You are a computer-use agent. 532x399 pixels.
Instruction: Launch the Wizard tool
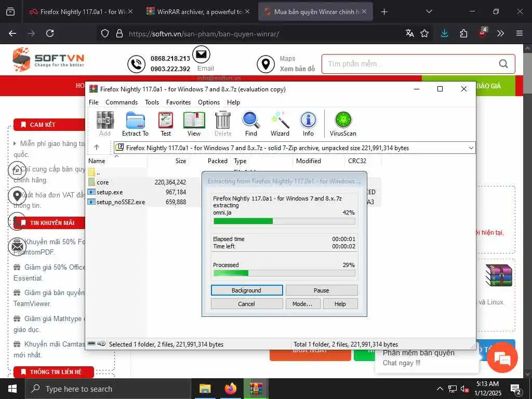pos(280,124)
